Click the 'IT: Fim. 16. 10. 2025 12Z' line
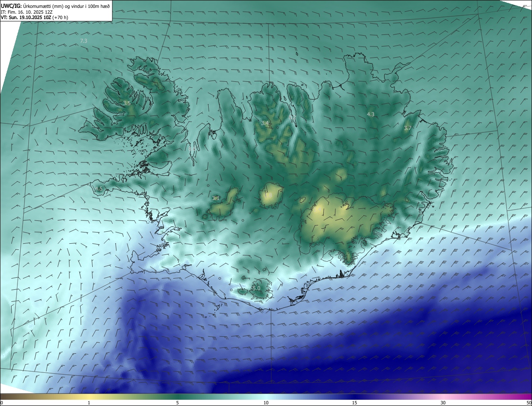This screenshot has width=532, height=406. [27, 12]
